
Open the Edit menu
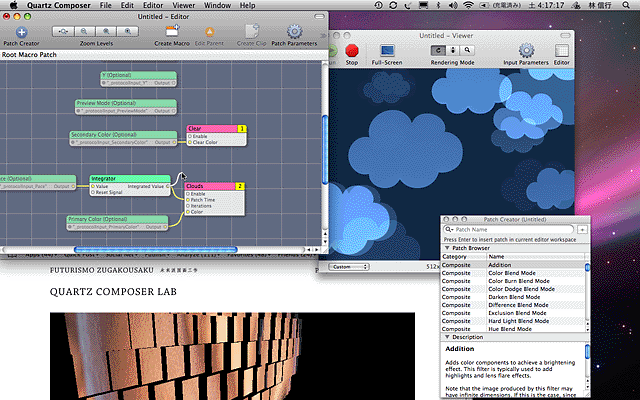click(x=127, y=5)
